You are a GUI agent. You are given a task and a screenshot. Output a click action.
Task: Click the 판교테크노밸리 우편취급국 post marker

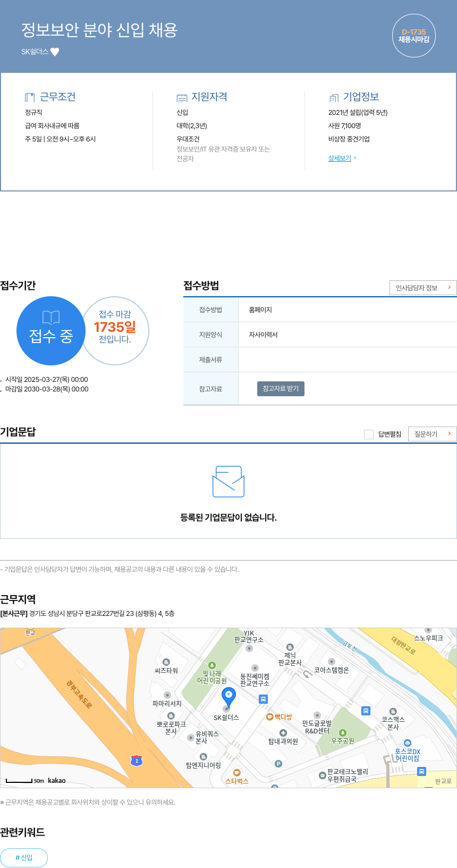(x=322, y=775)
